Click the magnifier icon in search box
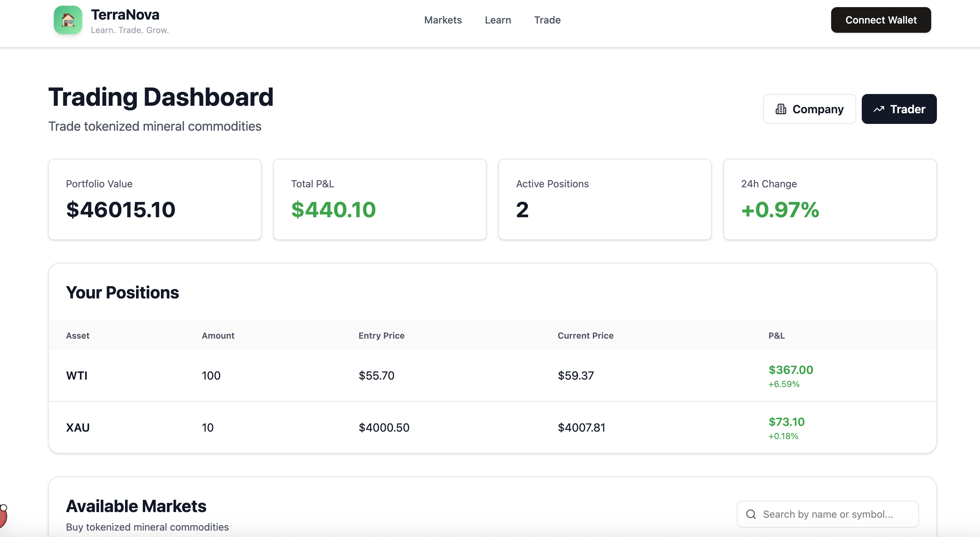 pyautogui.click(x=751, y=514)
